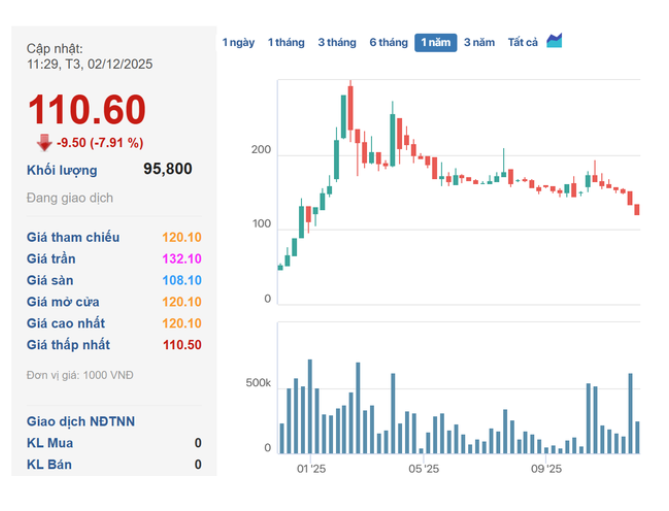
Task: Click the Giao dịch NĐTNN heading
Action: (80, 422)
